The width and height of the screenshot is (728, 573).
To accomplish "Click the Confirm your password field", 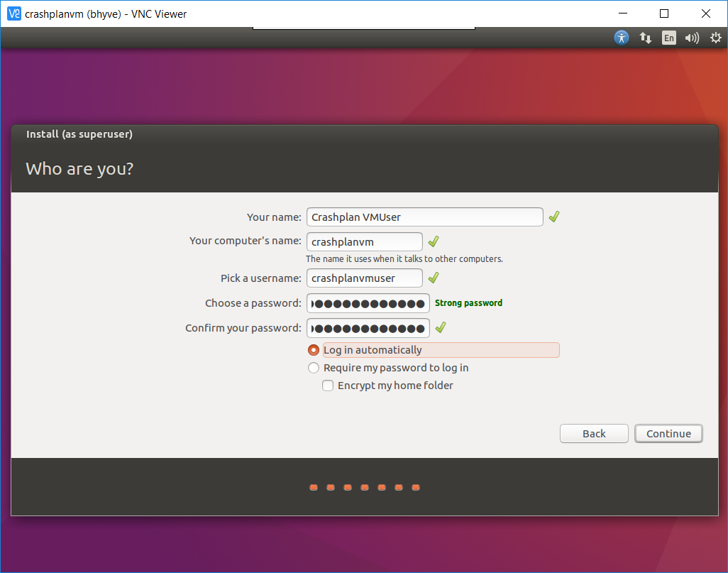I will click(x=368, y=328).
